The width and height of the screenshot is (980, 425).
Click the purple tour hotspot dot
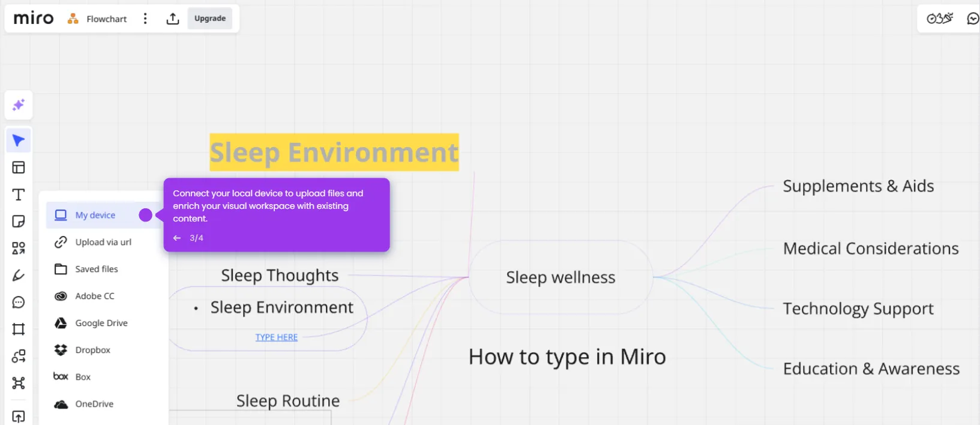coord(145,215)
